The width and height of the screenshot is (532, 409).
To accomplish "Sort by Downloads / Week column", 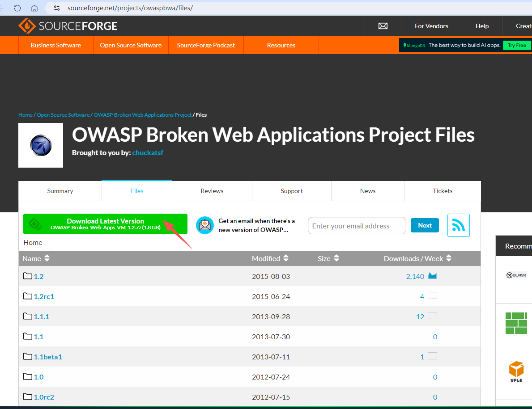I will pyautogui.click(x=417, y=258).
